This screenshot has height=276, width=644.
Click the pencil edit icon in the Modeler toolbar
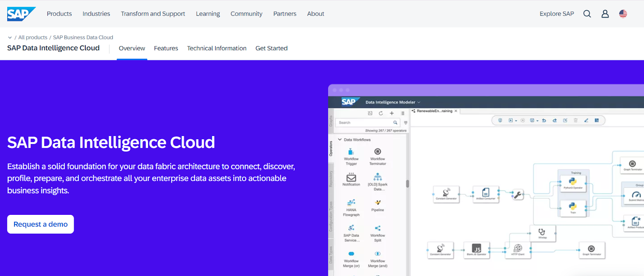click(586, 120)
